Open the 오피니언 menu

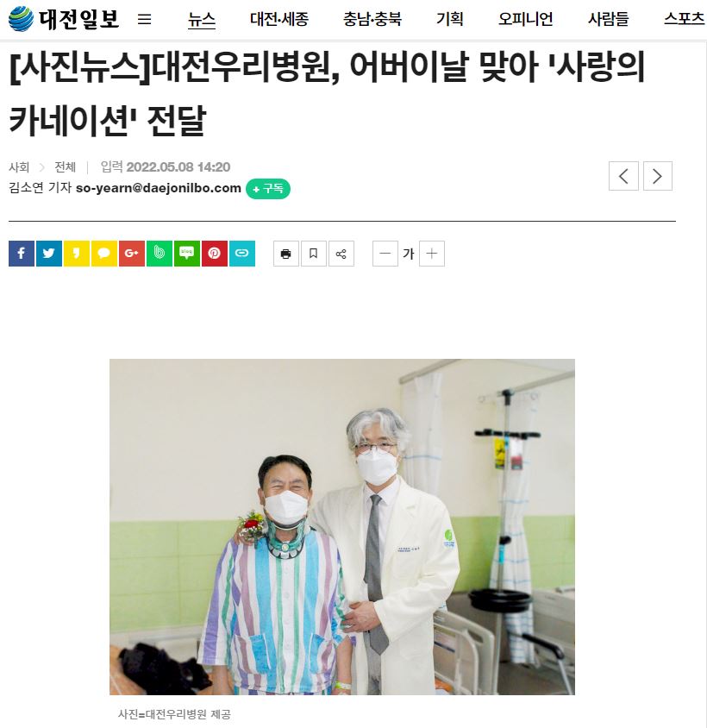click(x=525, y=19)
